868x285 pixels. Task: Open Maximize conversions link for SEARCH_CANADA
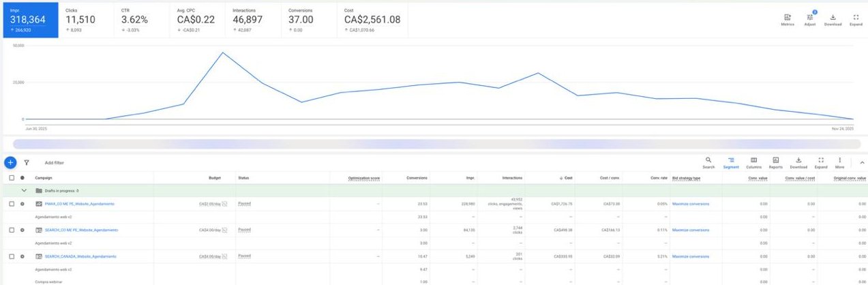click(690, 256)
